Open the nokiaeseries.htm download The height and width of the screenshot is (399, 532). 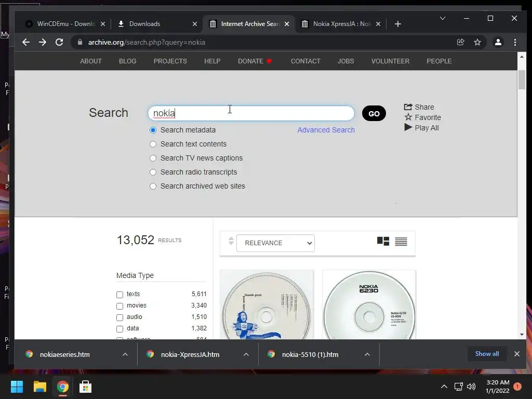[64, 354]
